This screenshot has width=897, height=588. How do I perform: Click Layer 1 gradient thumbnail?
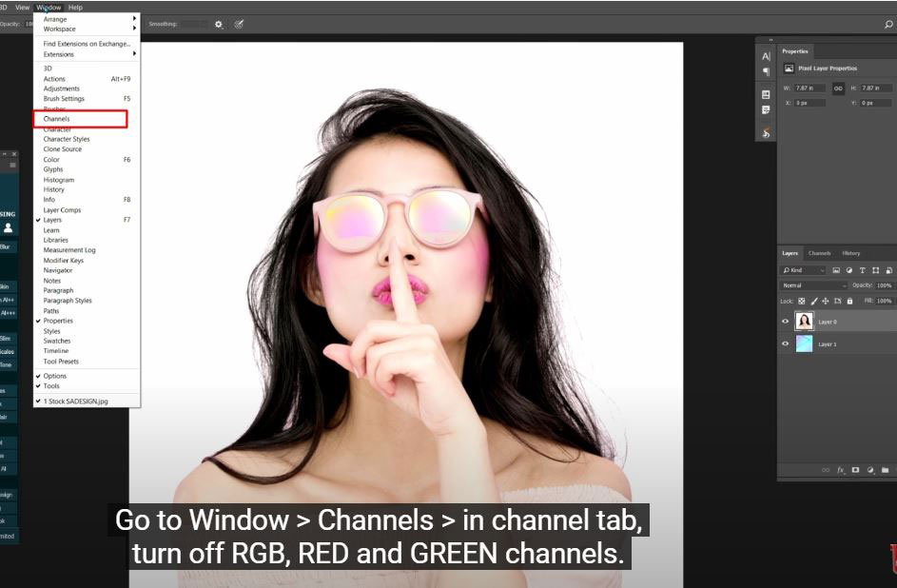[x=805, y=343]
